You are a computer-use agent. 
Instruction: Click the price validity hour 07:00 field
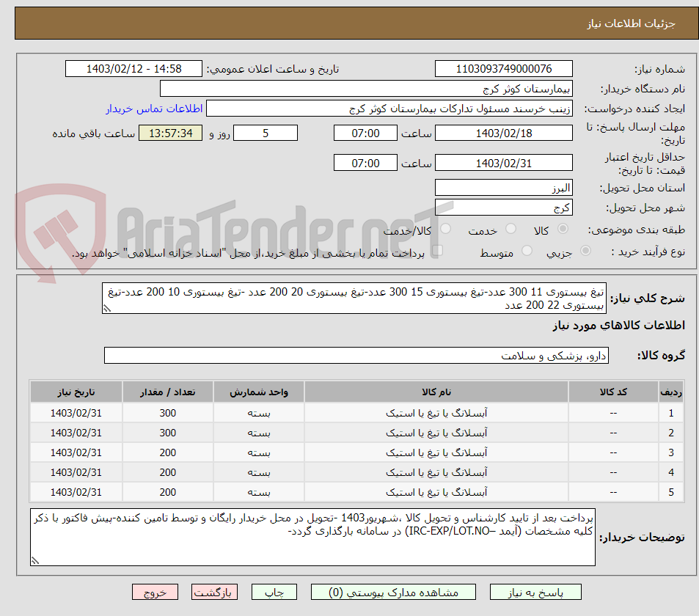point(365,163)
